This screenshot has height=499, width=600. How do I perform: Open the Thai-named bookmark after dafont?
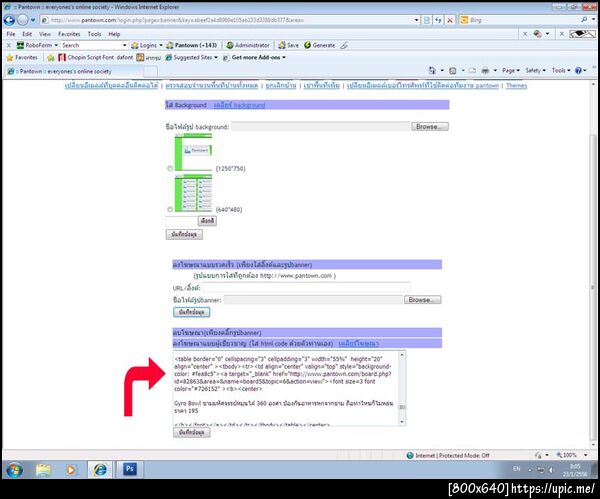click(149, 57)
